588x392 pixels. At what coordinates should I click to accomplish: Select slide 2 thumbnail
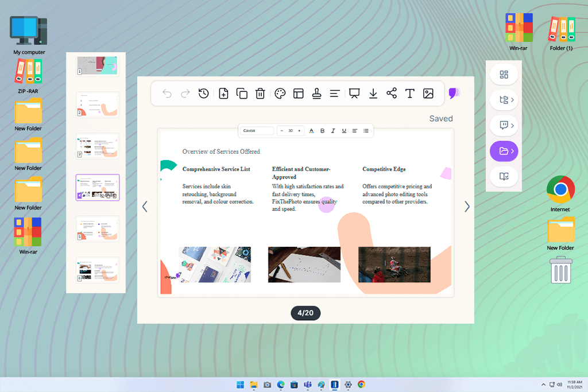coord(98,104)
